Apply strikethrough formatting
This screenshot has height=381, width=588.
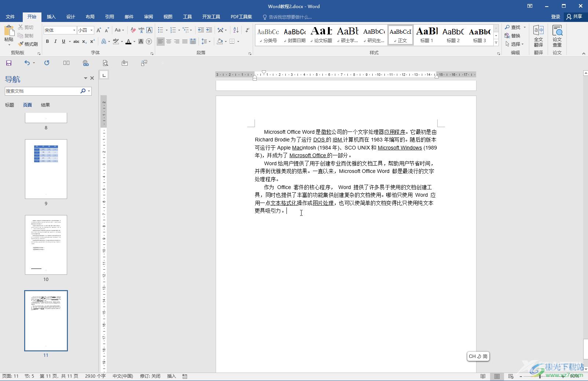coord(76,41)
